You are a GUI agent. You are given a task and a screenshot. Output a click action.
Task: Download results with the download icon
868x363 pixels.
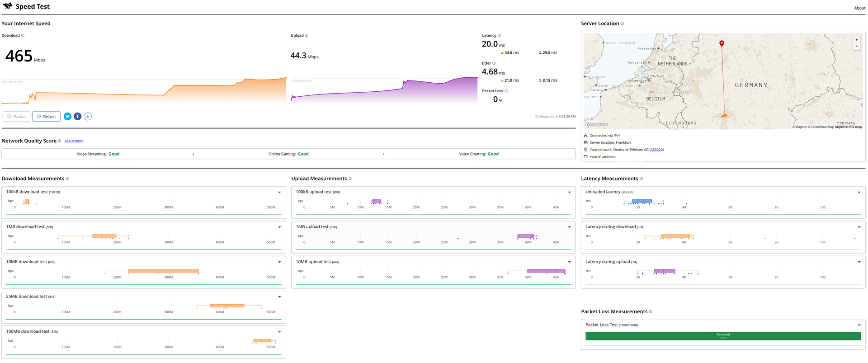tap(88, 117)
